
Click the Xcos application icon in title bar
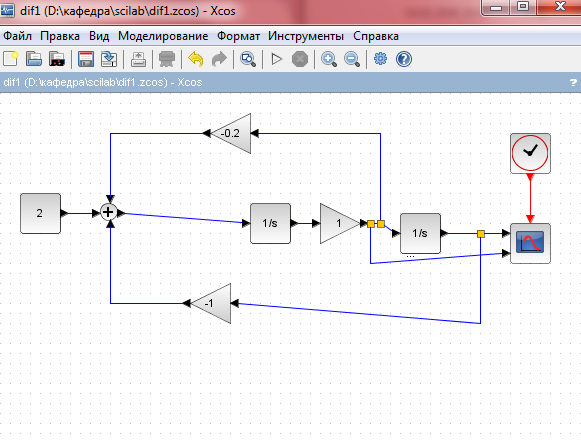7,10
